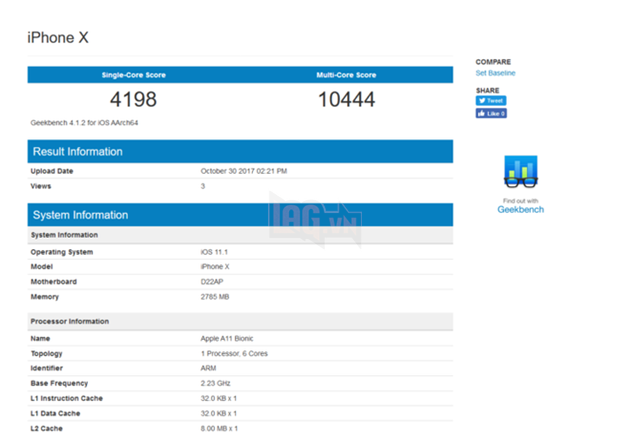
Task: Click the motherboard value D22AP
Action: (x=212, y=282)
